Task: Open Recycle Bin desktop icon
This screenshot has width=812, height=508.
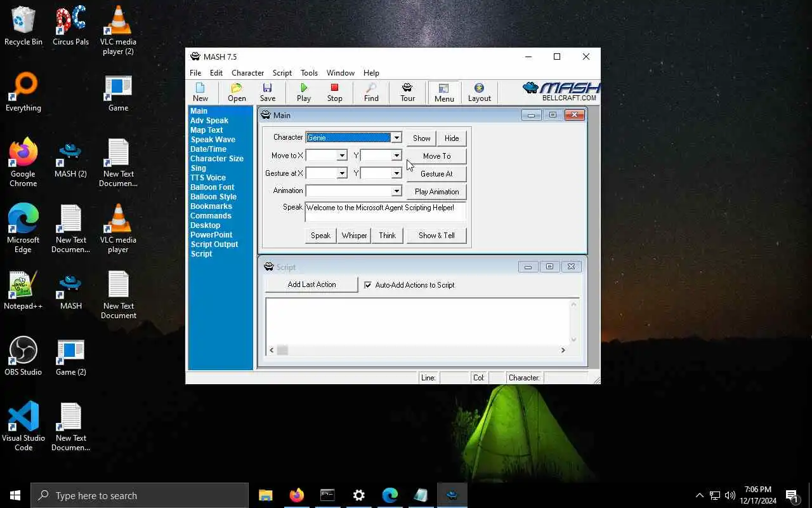Action: (x=23, y=27)
